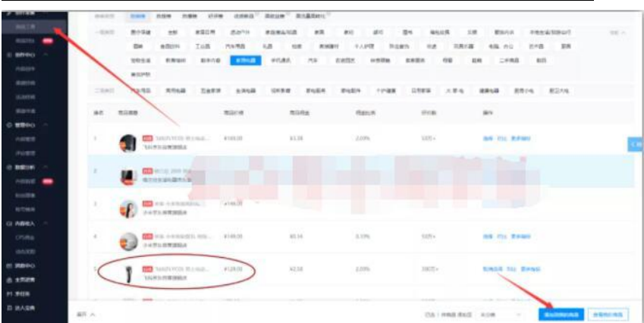Click the white view-my-products button at bottom right
This screenshot has height=323, width=644.
click(x=608, y=313)
